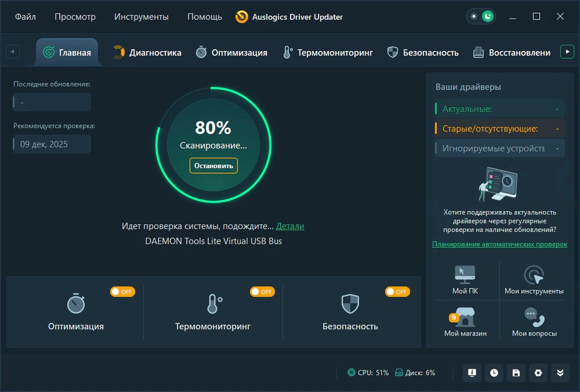This screenshot has width=580, height=392.
Task: Enable the Оптимизация OFF switch
Action: coord(122,292)
